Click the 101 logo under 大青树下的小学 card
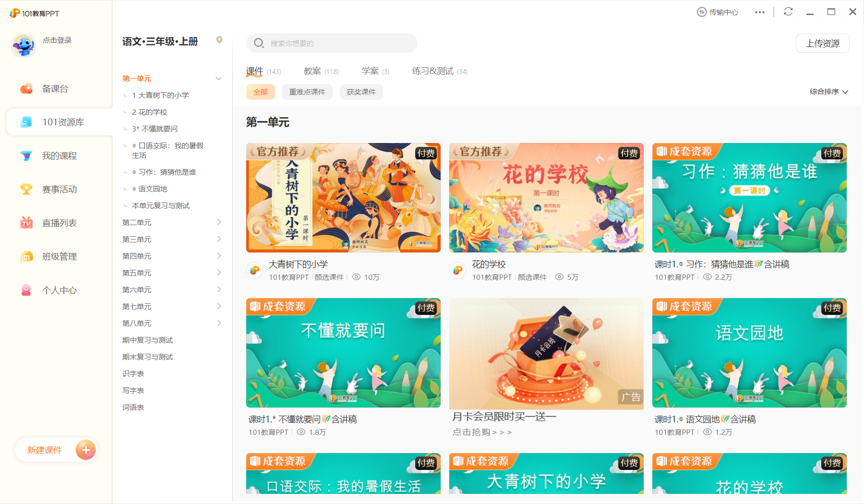864x504 pixels. point(255,270)
